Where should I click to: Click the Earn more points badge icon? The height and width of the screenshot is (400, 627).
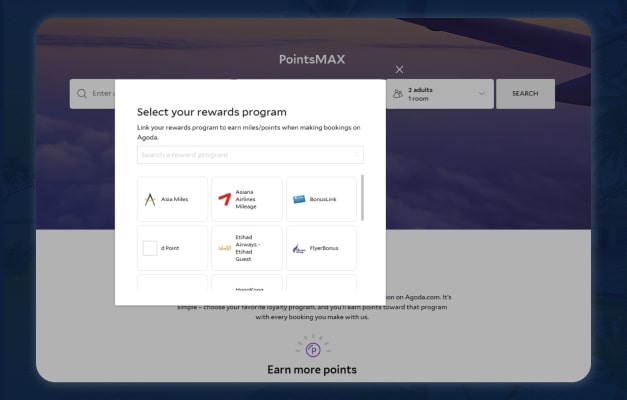312,349
